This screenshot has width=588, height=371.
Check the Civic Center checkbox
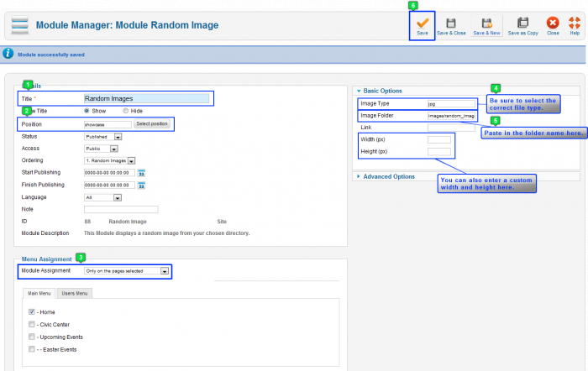tap(32, 324)
